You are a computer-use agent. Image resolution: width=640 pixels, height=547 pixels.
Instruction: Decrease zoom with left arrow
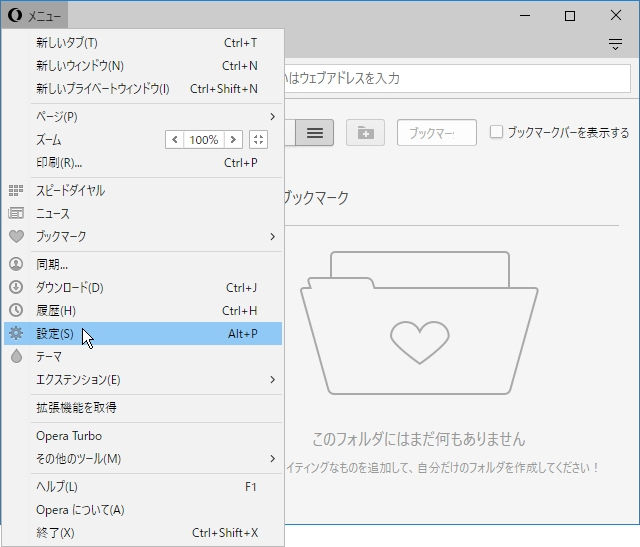click(x=175, y=140)
